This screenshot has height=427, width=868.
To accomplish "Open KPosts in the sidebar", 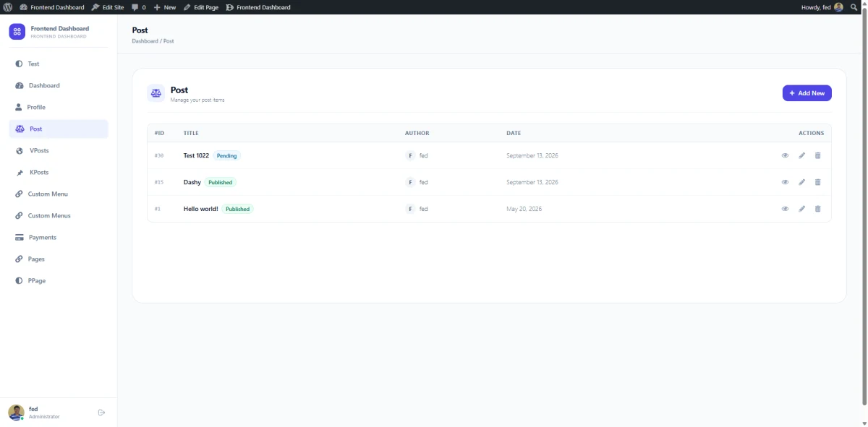I will coord(59,172).
